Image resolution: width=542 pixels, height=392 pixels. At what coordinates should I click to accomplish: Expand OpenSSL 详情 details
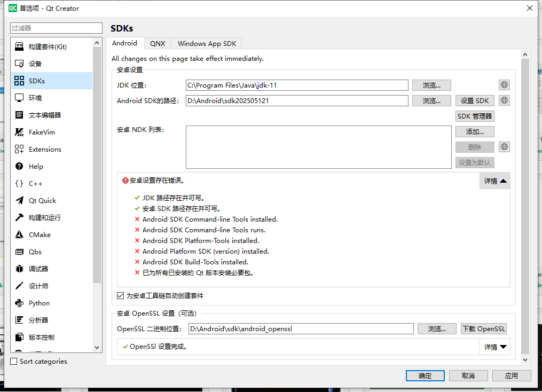[494, 347]
